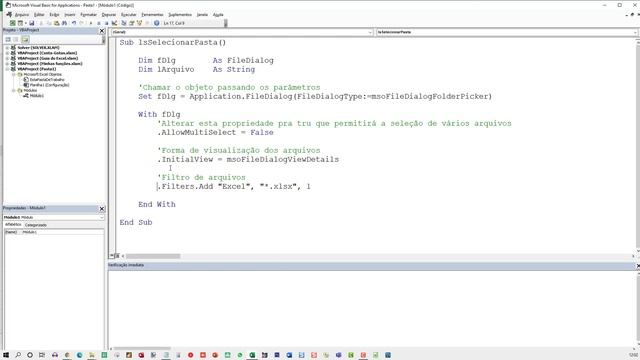Click the End With code line
This screenshot has height=360, width=640.
[157, 204]
